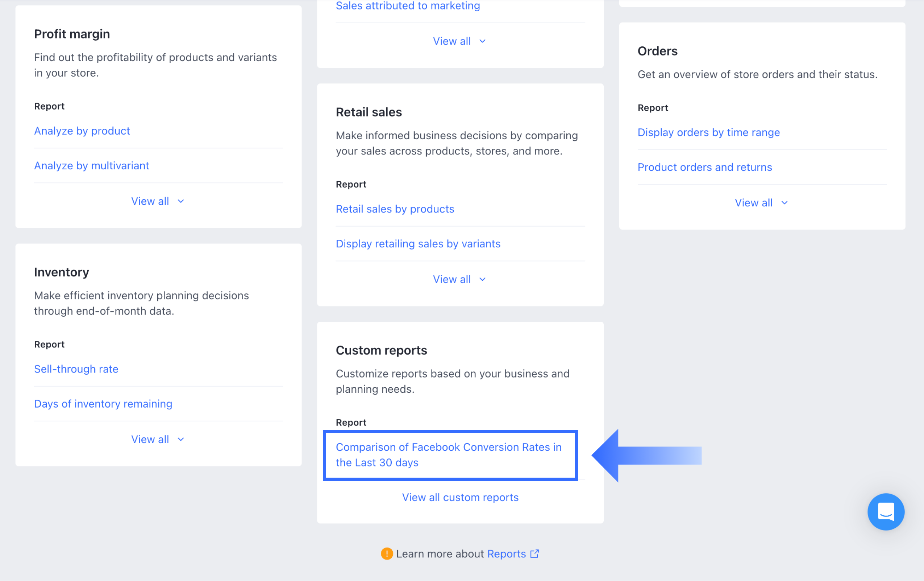Image resolution: width=924 pixels, height=581 pixels.
Task: Expand View all in Inventory card
Action: pyautogui.click(x=158, y=439)
